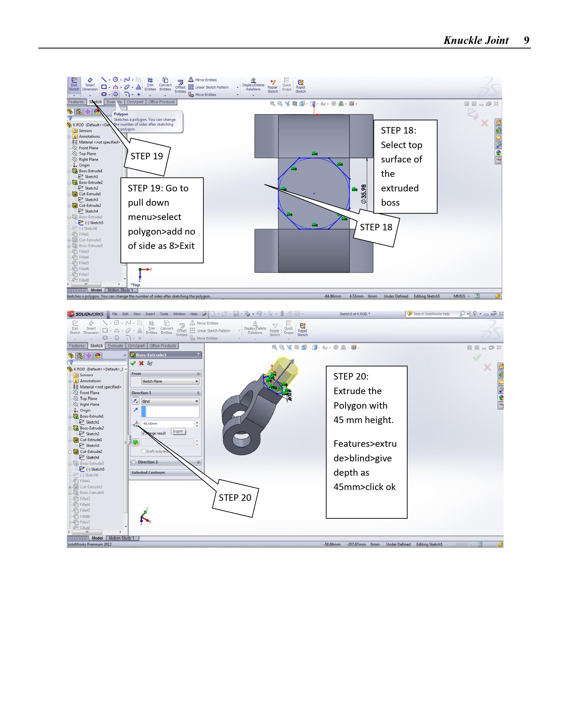The height and width of the screenshot is (728, 569).
Task: Click magnifier icon in Search SolidWorks Help box
Action: coord(462,314)
